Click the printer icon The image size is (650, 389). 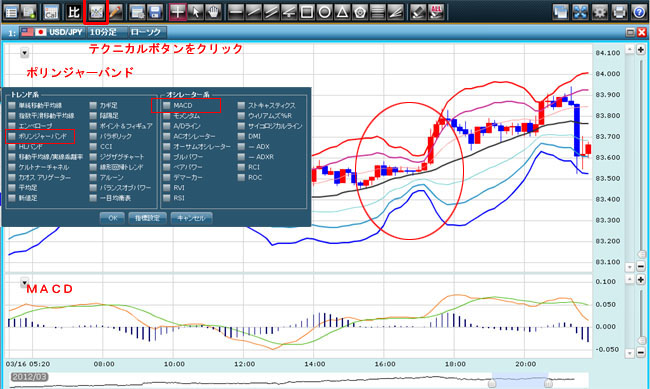pyautogui.click(x=619, y=12)
